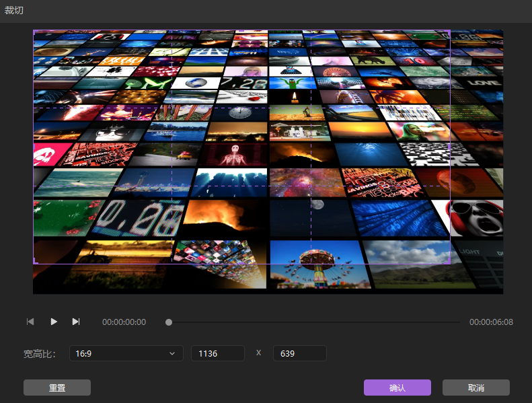Click the right edge middle crop handle
This screenshot has width=532, height=403.
(x=449, y=147)
